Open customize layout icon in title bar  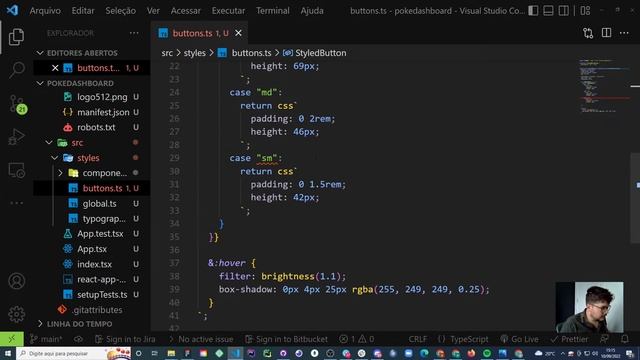(585, 11)
